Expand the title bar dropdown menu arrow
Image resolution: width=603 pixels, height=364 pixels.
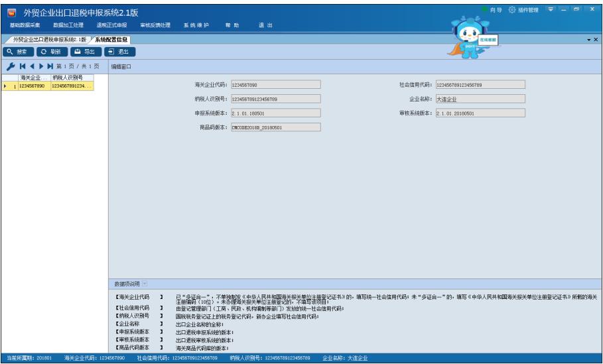click(549, 8)
